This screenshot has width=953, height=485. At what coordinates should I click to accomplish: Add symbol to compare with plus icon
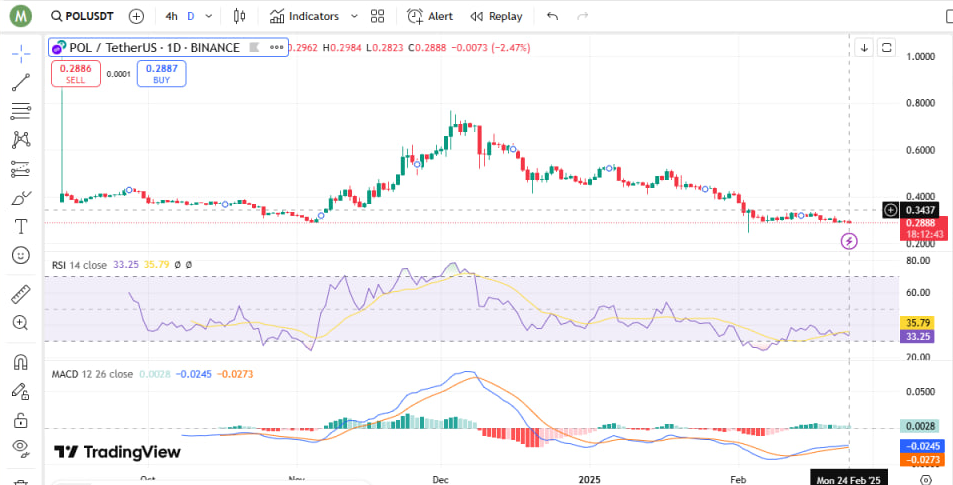pyautogui.click(x=136, y=16)
